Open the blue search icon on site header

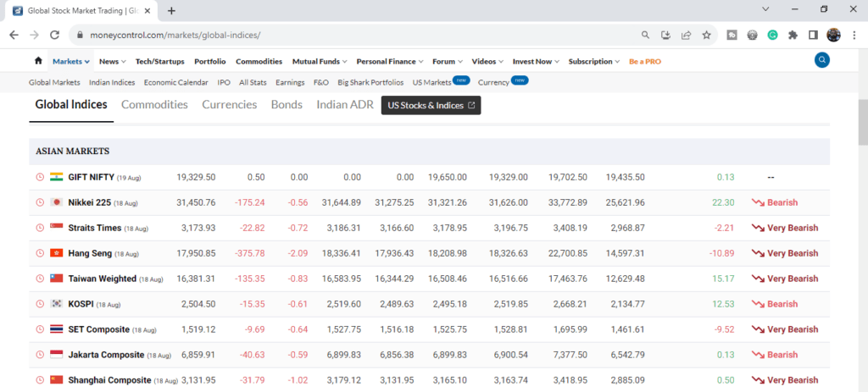coord(822,60)
